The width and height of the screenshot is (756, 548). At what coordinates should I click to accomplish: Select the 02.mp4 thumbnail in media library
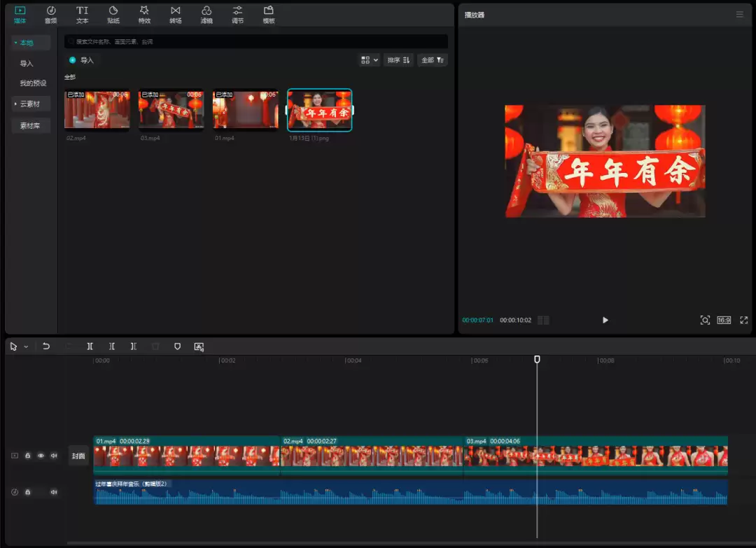(97, 110)
